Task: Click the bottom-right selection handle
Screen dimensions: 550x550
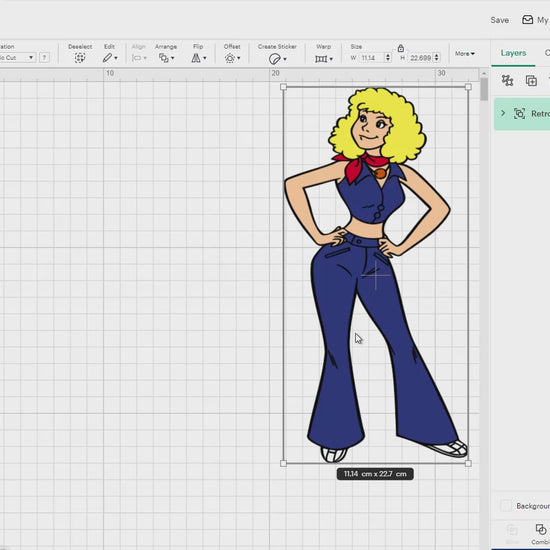Action: pos(468,463)
